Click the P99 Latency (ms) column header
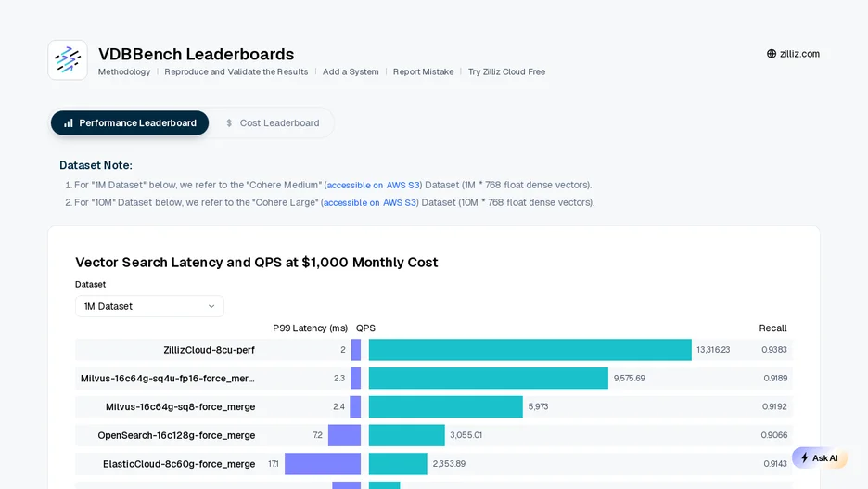 (x=310, y=328)
